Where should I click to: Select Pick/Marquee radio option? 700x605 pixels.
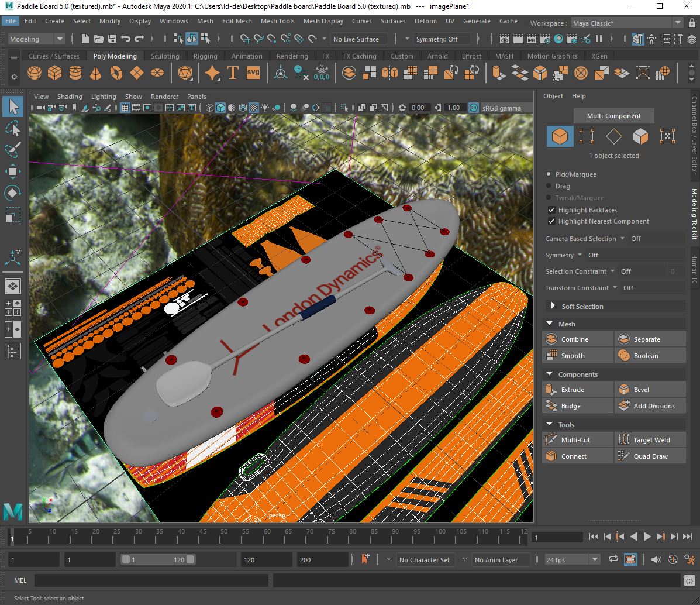548,174
